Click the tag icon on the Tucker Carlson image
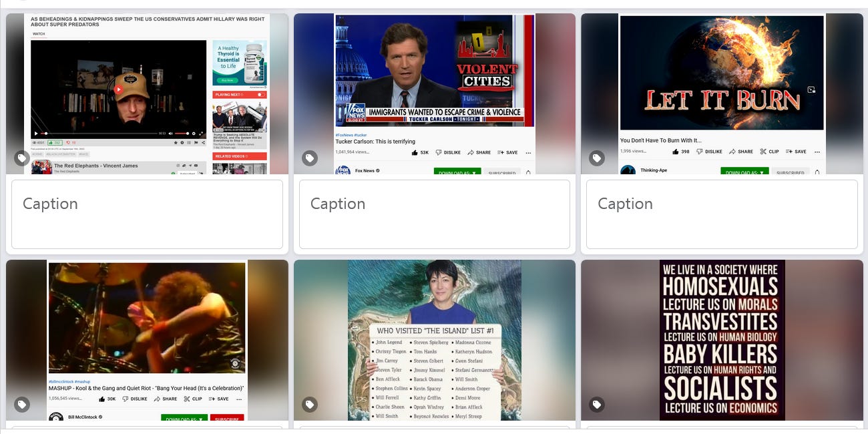This screenshot has height=434, width=868. point(310,158)
